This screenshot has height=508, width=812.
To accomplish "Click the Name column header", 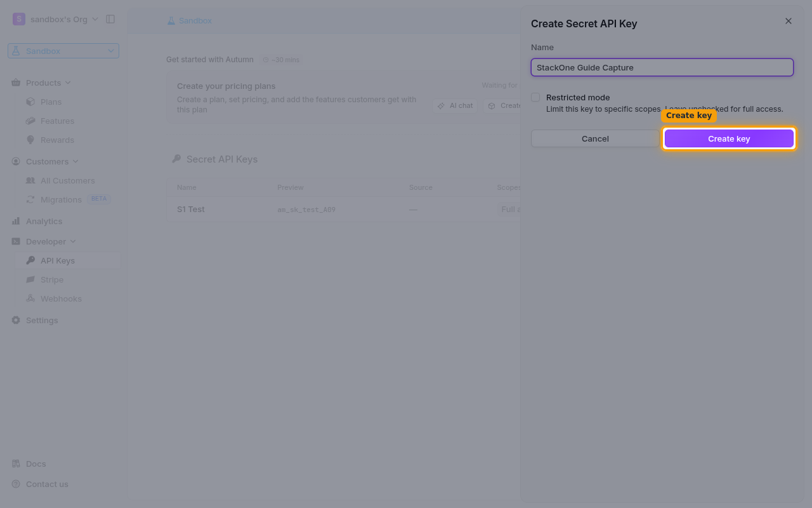I will (x=187, y=187).
